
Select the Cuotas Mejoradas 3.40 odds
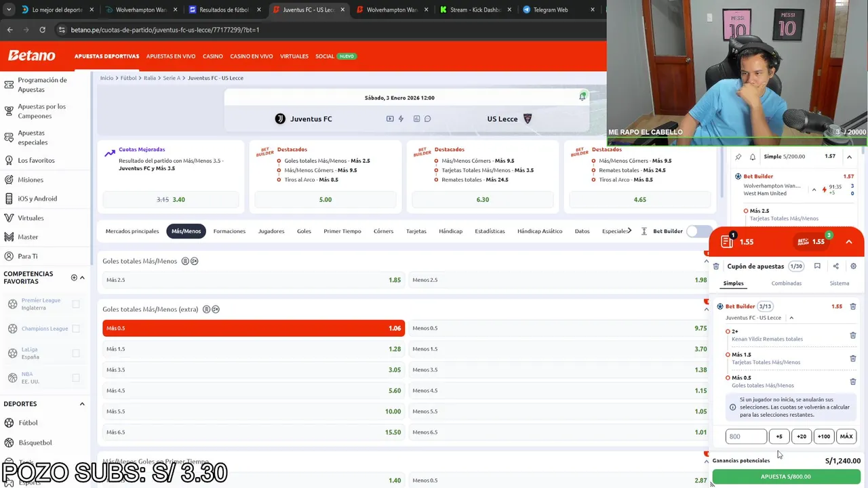coord(171,199)
